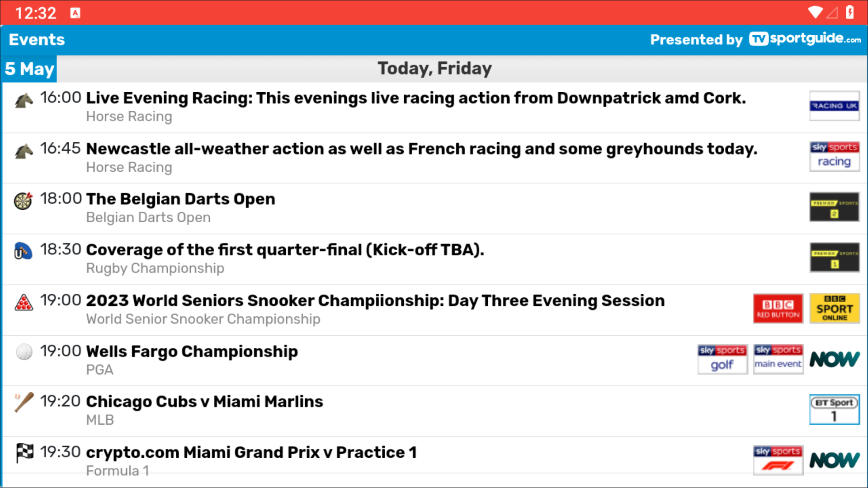Viewport: 868px width, 488px height.
Task: Tap the chequered flag Formula 1 icon
Action: click(x=24, y=452)
